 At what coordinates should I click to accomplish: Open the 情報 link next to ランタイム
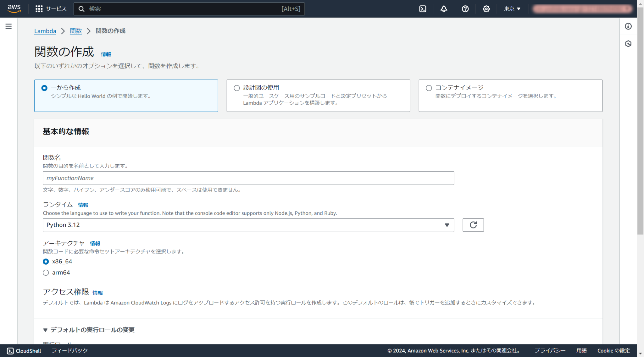[x=83, y=205]
